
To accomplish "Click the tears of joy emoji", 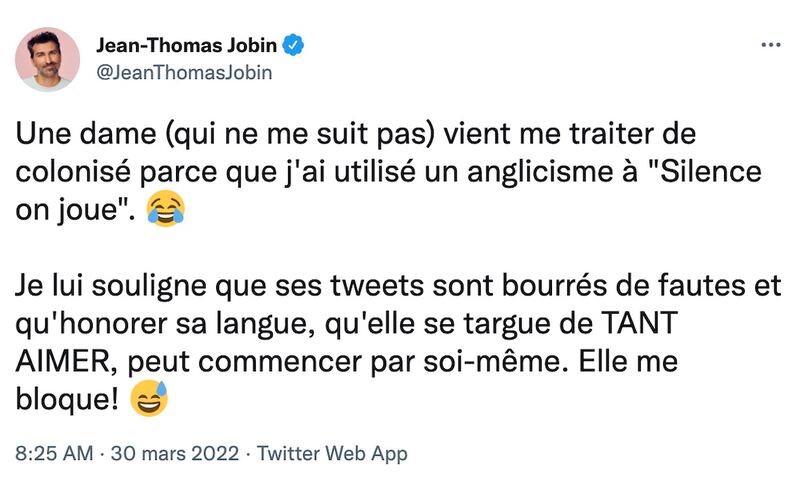I will 164,209.
